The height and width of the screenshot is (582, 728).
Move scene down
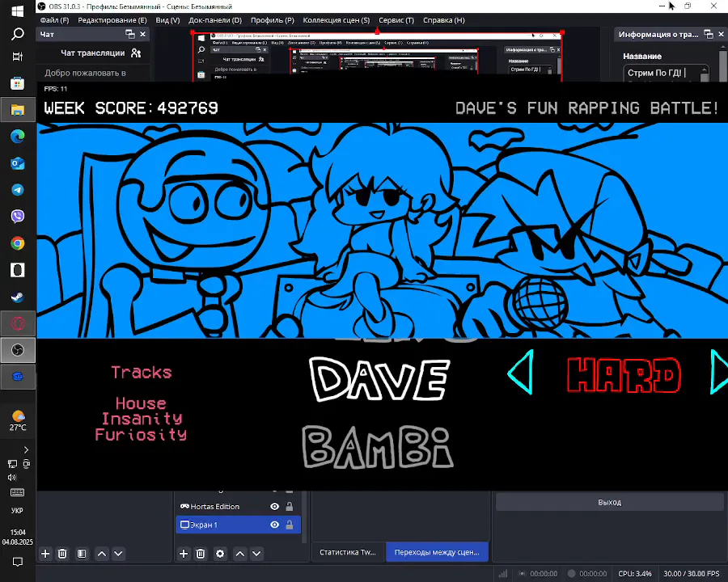[x=118, y=553]
